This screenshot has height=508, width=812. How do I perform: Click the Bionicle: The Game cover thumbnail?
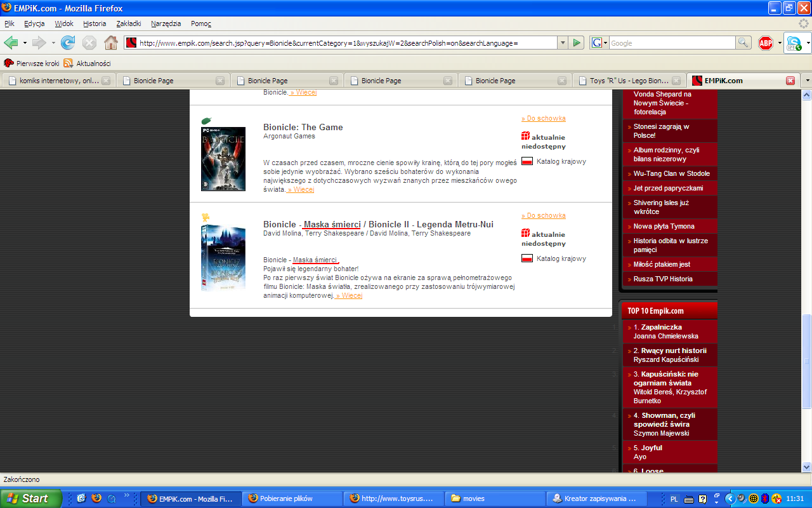click(223, 159)
